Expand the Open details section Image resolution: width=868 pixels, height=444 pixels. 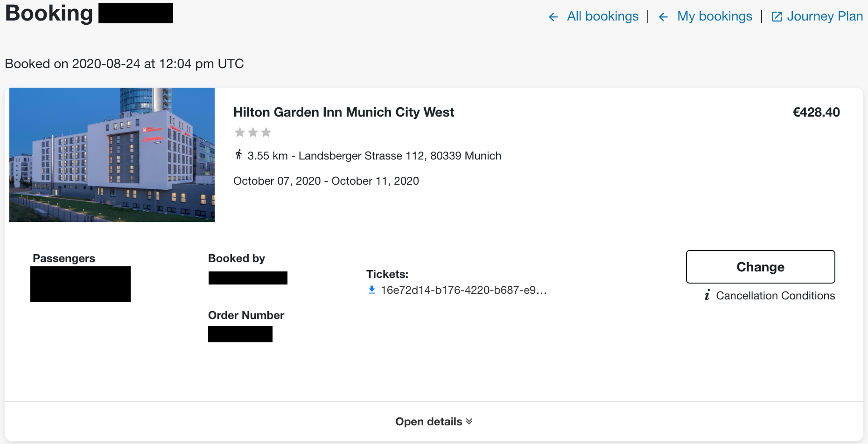[x=434, y=422]
